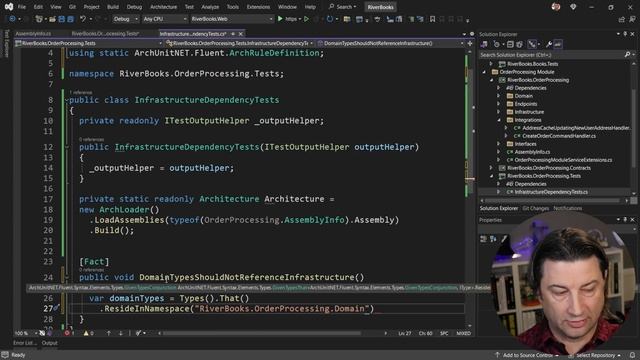Open the Debug configuration dropdown

[x=125, y=19]
